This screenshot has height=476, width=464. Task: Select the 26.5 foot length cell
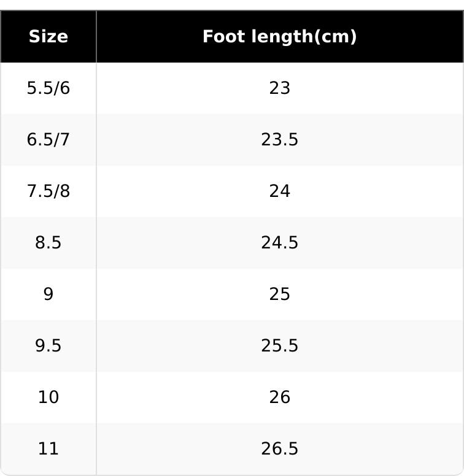[x=279, y=449]
